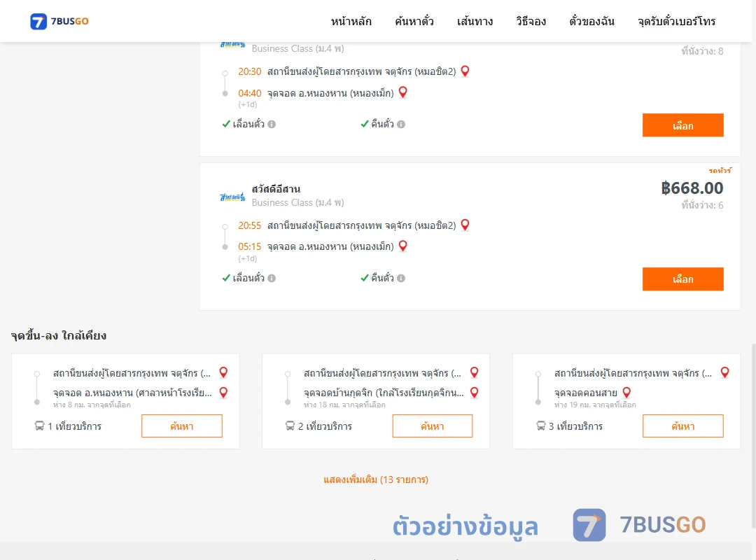Open the หน้าหลัก menu item
The width and height of the screenshot is (756, 560).
[351, 21]
